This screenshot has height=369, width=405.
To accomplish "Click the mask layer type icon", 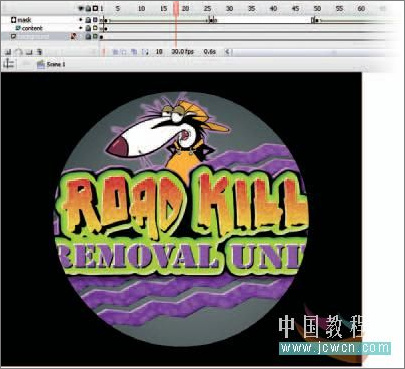I will point(13,20).
